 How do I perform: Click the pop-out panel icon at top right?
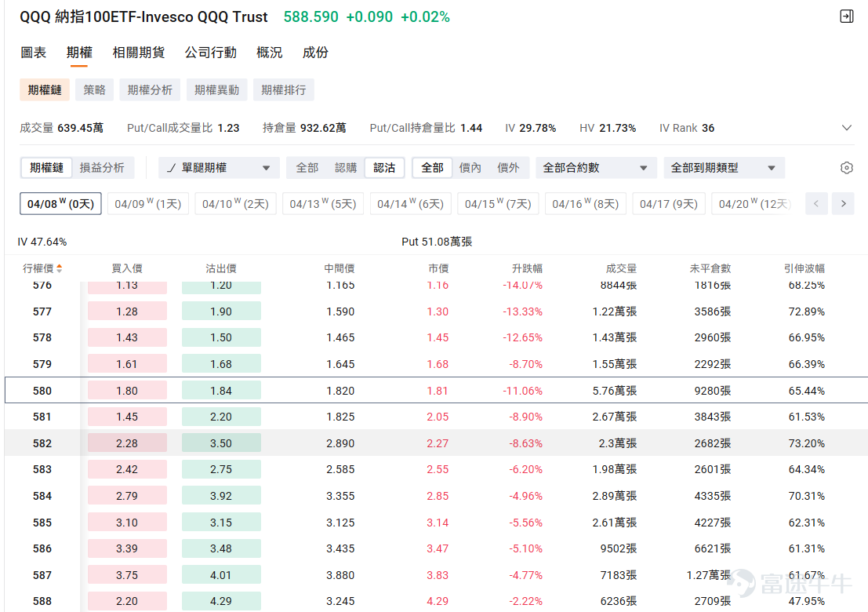(x=846, y=16)
